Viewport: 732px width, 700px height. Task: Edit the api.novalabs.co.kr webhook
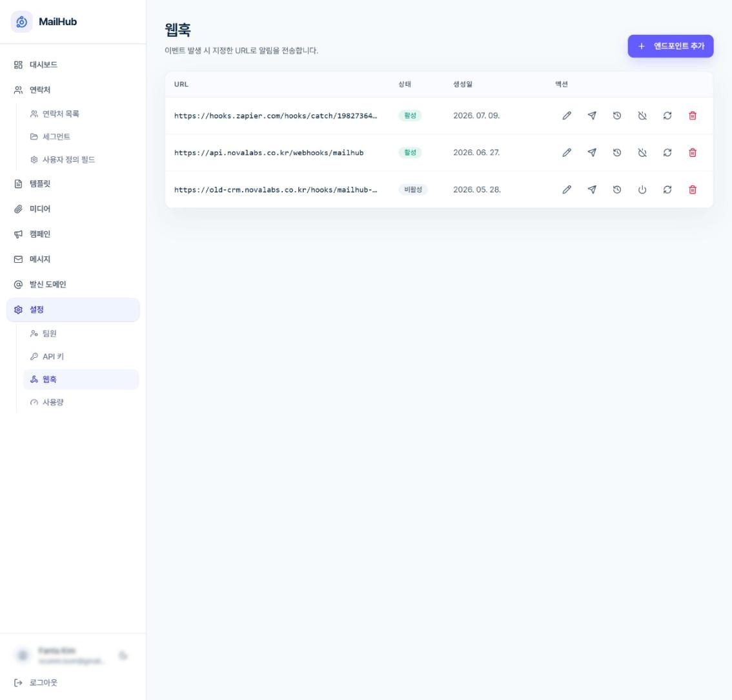click(566, 152)
